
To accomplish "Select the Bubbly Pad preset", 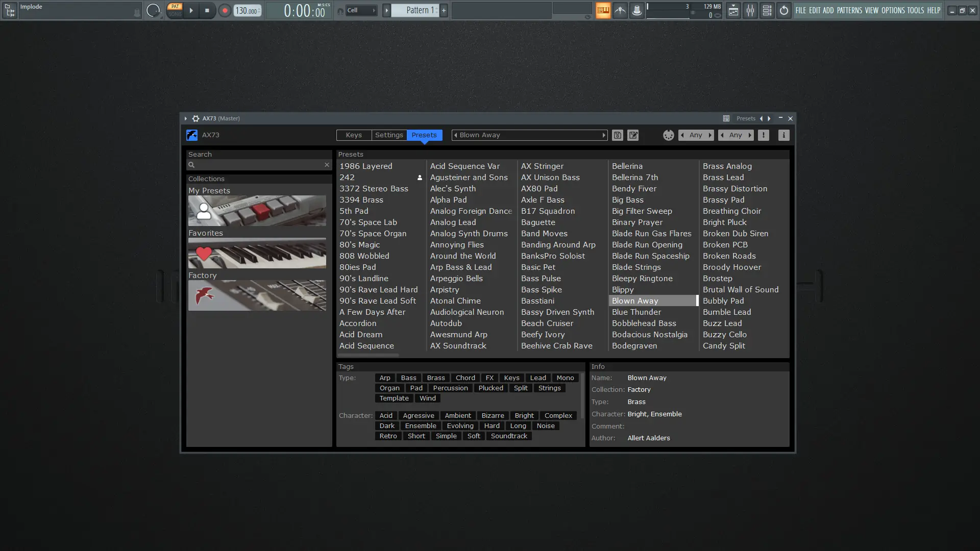I will tap(723, 301).
